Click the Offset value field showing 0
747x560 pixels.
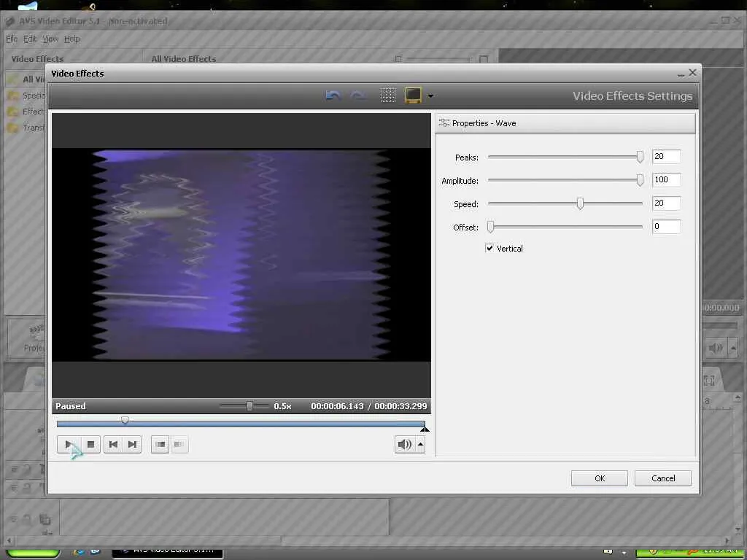[x=666, y=226]
